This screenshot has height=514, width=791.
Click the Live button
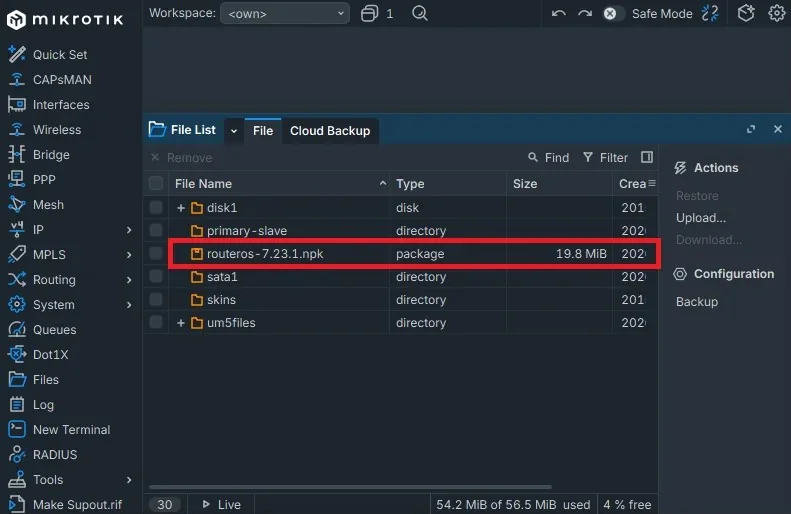[x=221, y=504]
